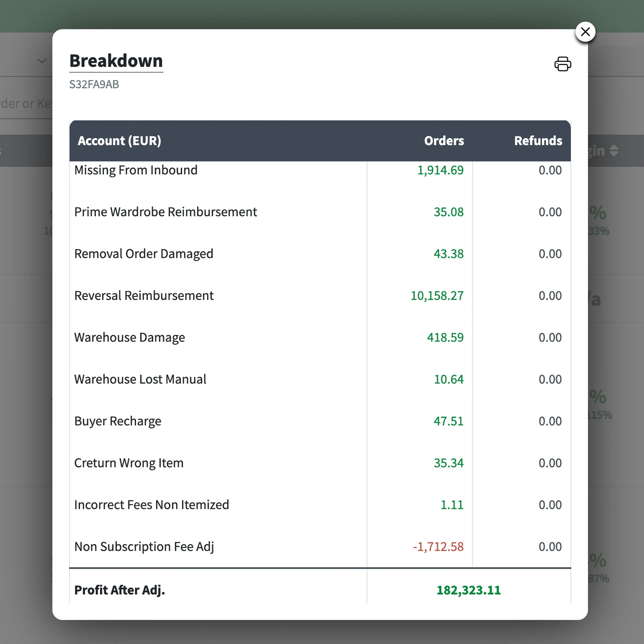Select the ID S32FA9AB

(94, 85)
